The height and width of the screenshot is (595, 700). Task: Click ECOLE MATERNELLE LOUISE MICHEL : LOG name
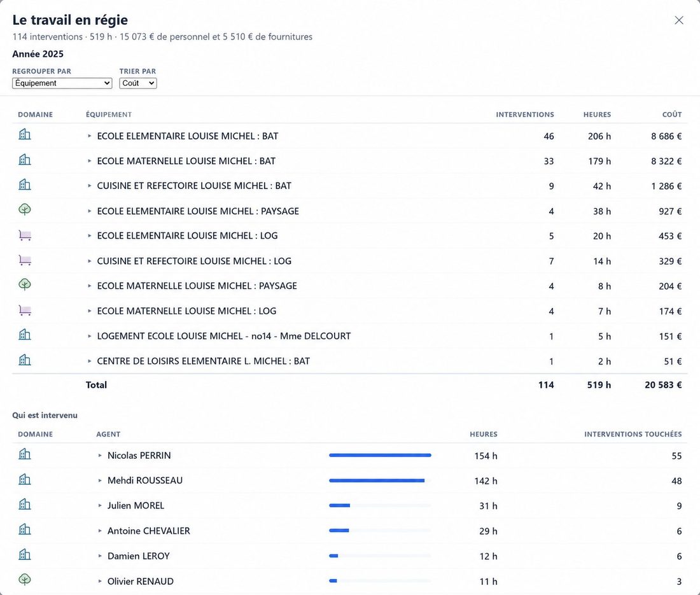click(x=186, y=311)
